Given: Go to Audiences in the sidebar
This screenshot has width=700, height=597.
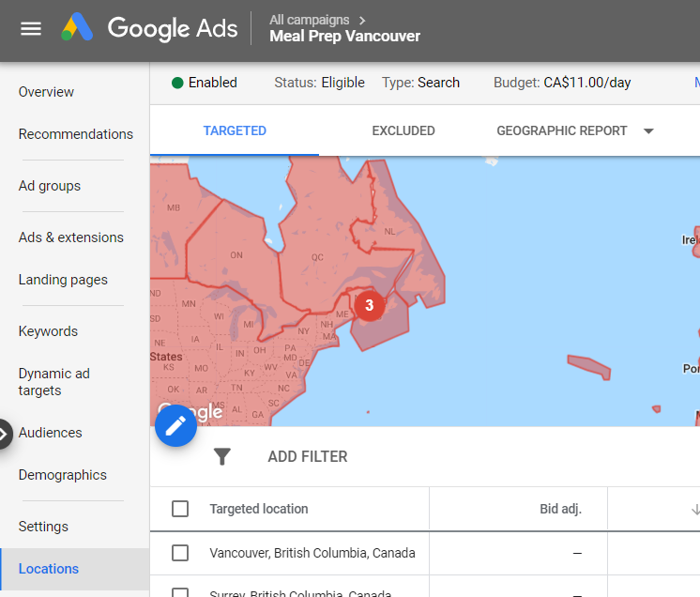Looking at the screenshot, I should pos(50,433).
